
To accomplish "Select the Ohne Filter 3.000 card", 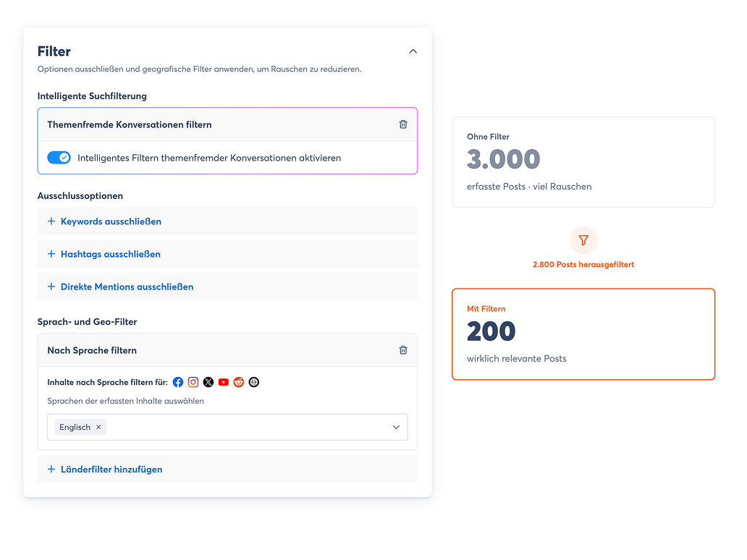I will [x=583, y=162].
